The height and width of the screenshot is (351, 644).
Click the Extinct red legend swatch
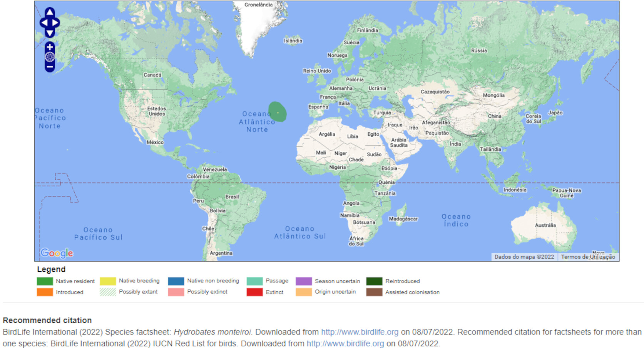point(254,292)
